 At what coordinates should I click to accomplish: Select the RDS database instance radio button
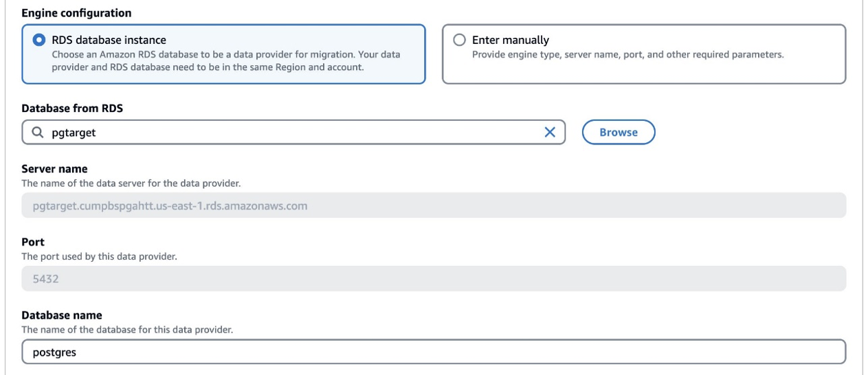tap(39, 40)
